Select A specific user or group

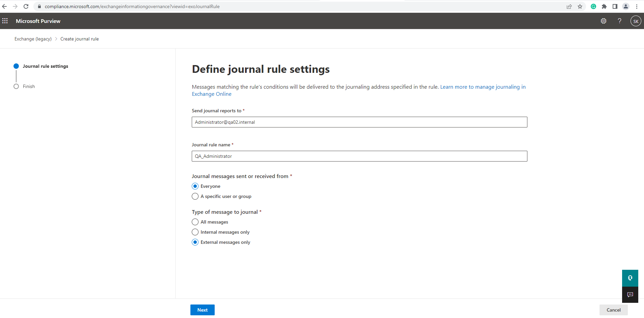195,196
